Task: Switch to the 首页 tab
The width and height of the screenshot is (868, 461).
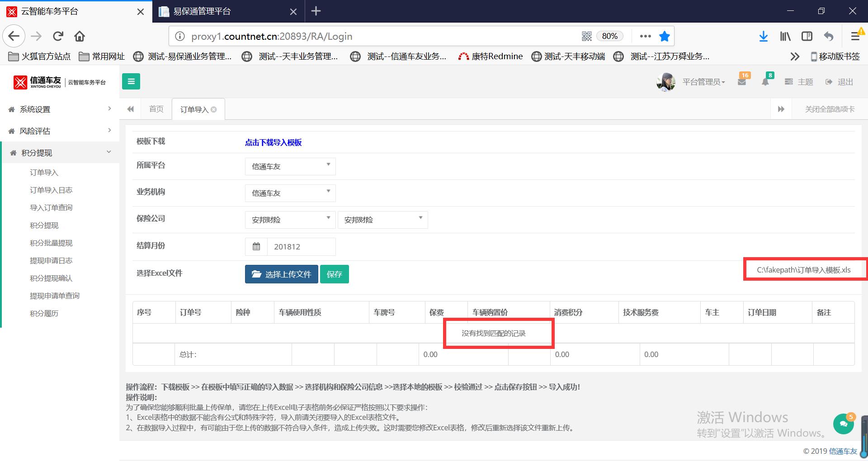Action: (156, 109)
